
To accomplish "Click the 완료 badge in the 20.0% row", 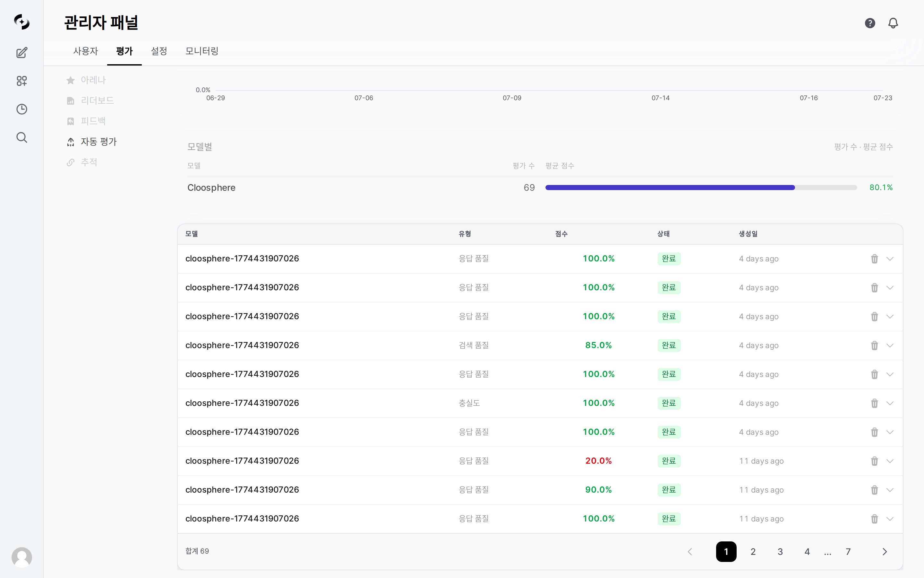I will 669,461.
